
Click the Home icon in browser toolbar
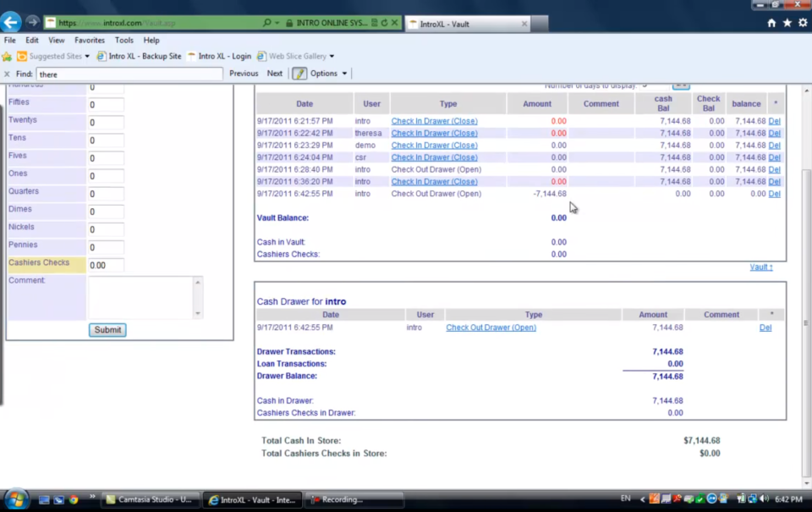coord(771,23)
